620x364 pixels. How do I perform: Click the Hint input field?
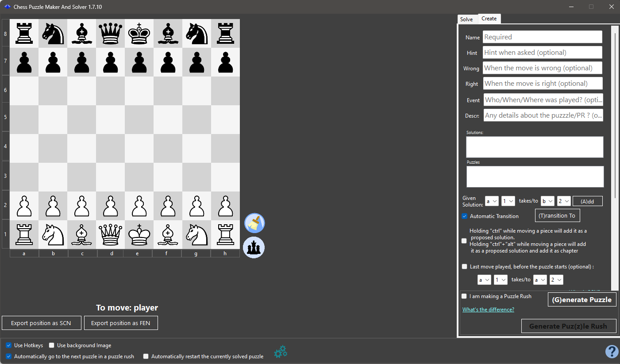(543, 53)
